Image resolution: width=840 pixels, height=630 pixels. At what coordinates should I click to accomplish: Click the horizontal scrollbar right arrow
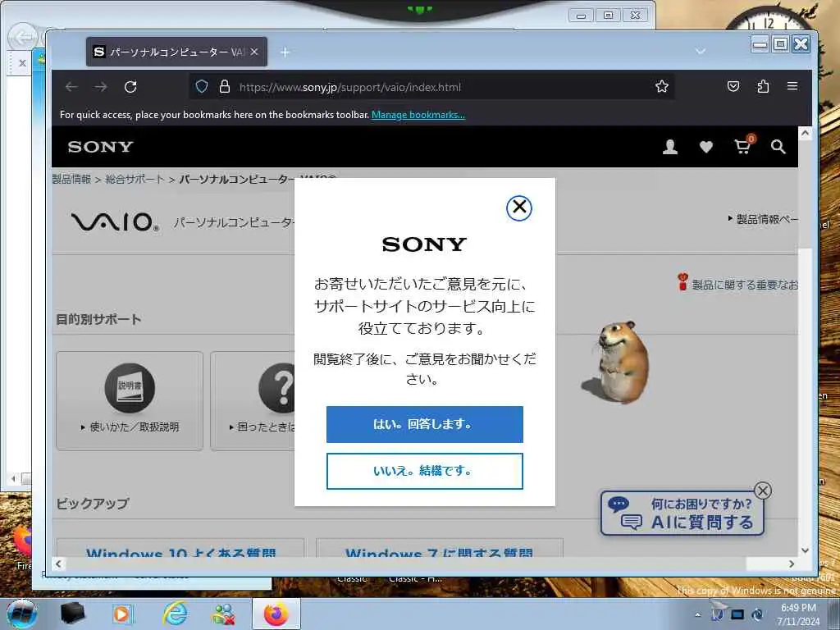tap(792, 564)
